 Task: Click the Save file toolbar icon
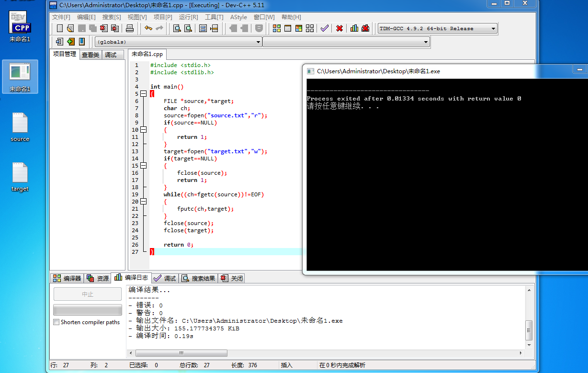82,28
